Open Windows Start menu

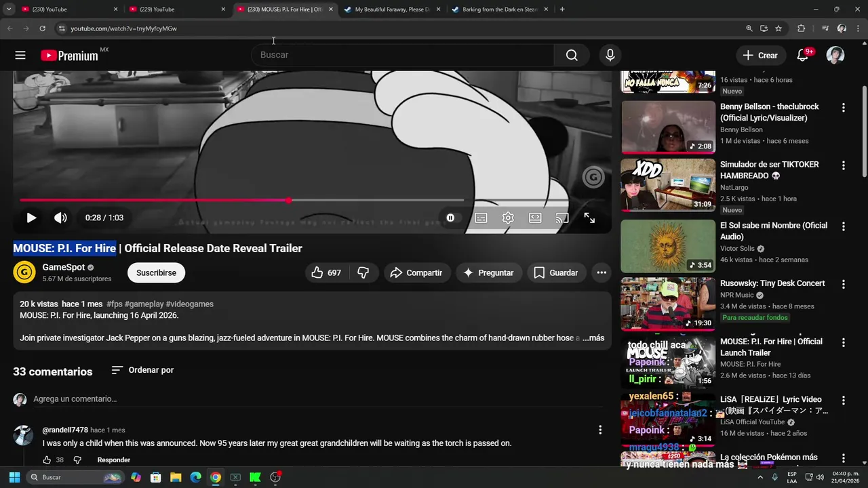tap(14, 477)
